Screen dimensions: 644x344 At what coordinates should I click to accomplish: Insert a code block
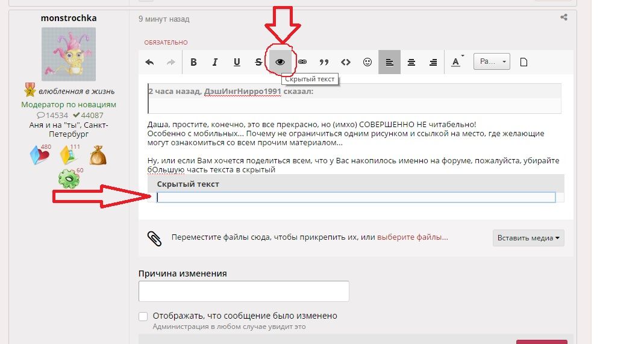pyautogui.click(x=346, y=62)
